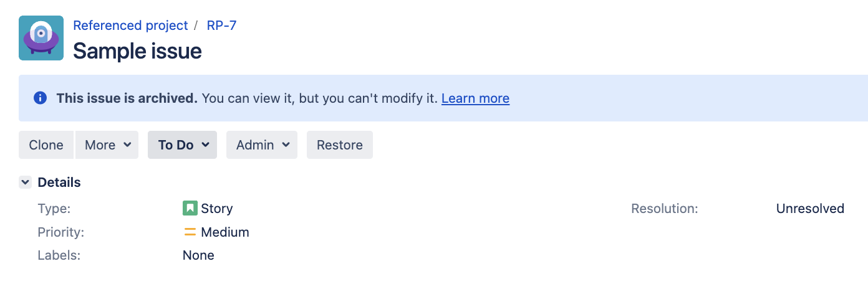Viewport: 868px width, 289px height.
Task: Open the To Do status dropdown
Action: [x=182, y=145]
